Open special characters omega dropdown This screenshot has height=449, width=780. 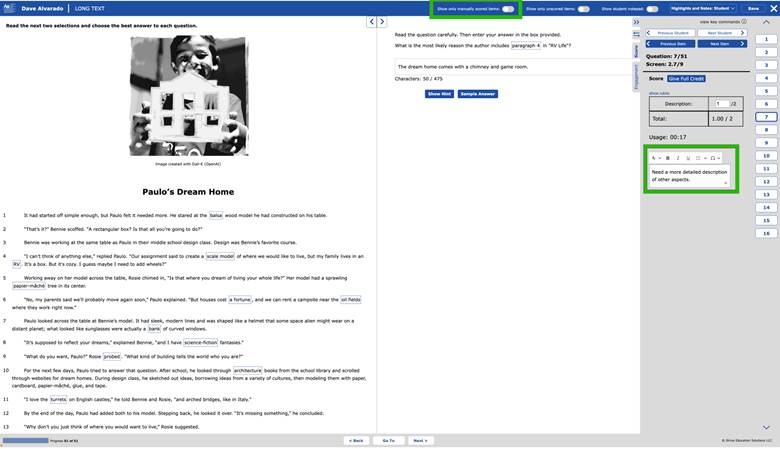coord(715,158)
